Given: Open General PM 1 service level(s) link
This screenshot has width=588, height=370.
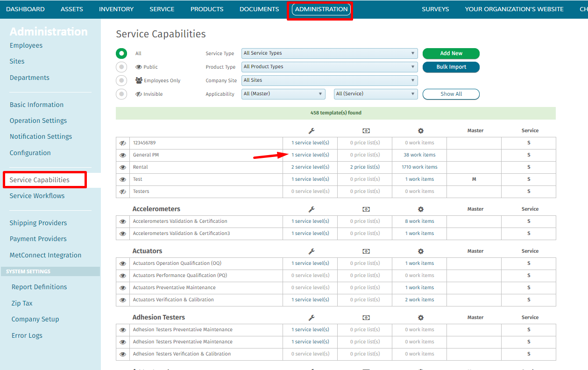Looking at the screenshot, I should coord(311,155).
